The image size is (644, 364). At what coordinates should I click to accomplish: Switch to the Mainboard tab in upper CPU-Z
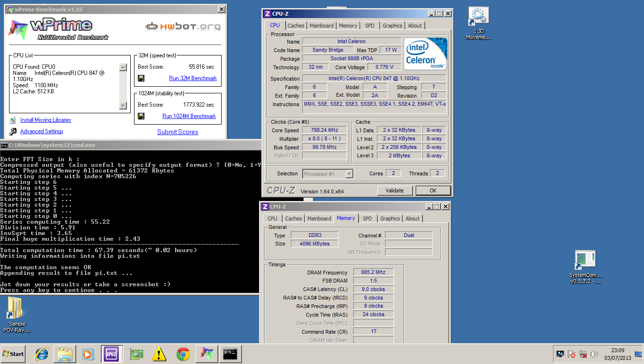pyautogui.click(x=322, y=26)
